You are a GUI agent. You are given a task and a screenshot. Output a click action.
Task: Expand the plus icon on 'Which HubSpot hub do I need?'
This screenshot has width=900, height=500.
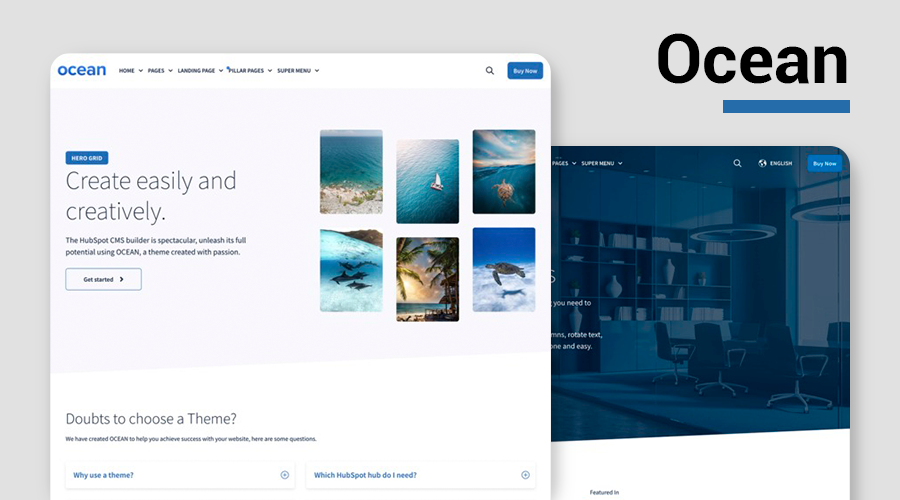tap(525, 475)
